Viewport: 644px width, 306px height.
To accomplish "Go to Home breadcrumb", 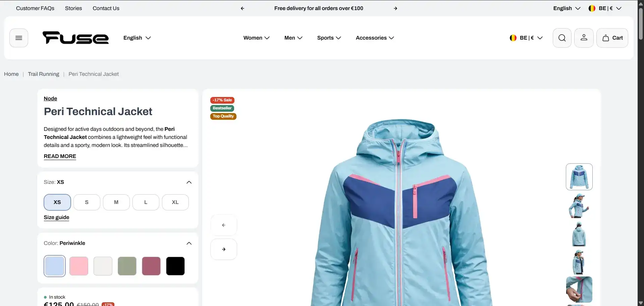I will click(11, 74).
